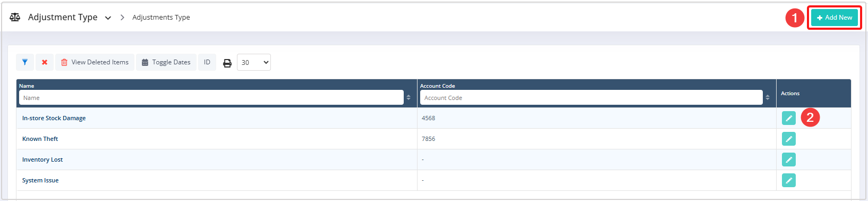868x201 pixels.
Task: Edit the Known Theft adjustment type
Action: tap(789, 139)
